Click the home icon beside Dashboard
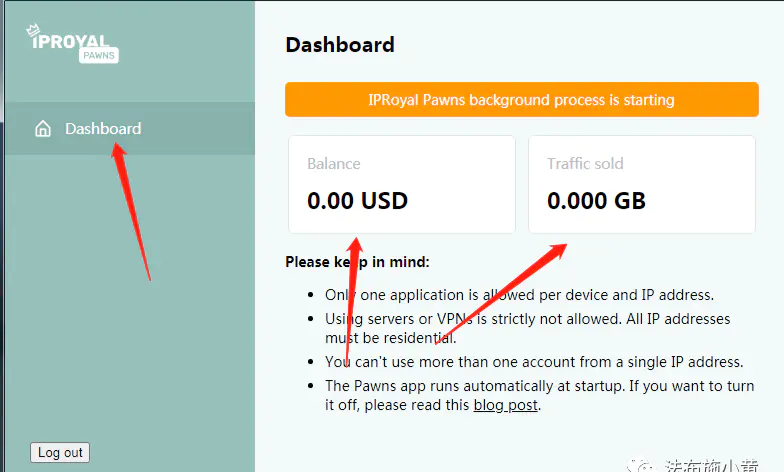The height and width of the screenshot is (472, 784). point(43,128)
